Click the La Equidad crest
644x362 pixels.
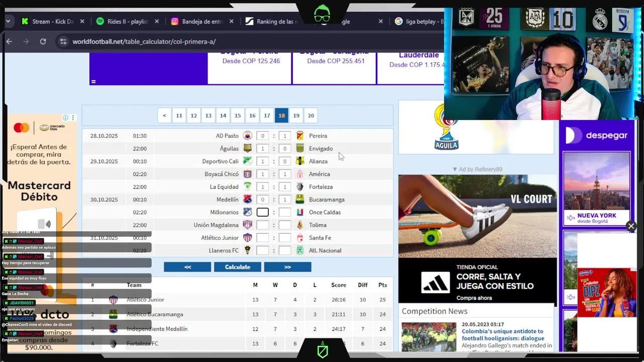point(247,187)
